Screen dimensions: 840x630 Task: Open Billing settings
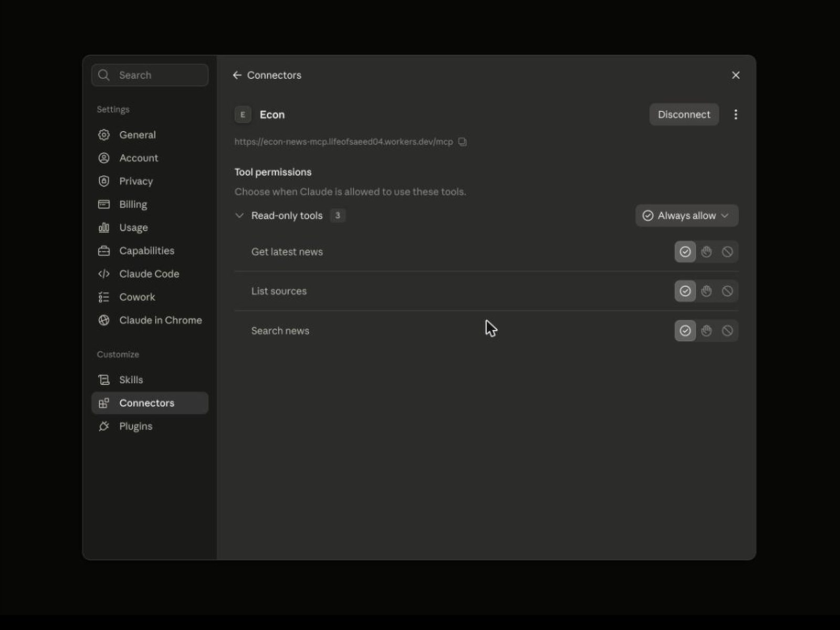tap(150, 204)
